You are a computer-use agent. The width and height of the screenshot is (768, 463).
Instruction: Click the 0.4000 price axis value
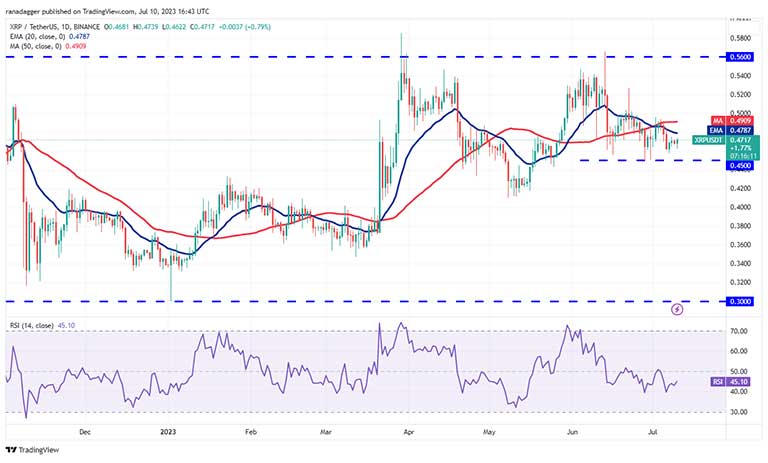740,207
